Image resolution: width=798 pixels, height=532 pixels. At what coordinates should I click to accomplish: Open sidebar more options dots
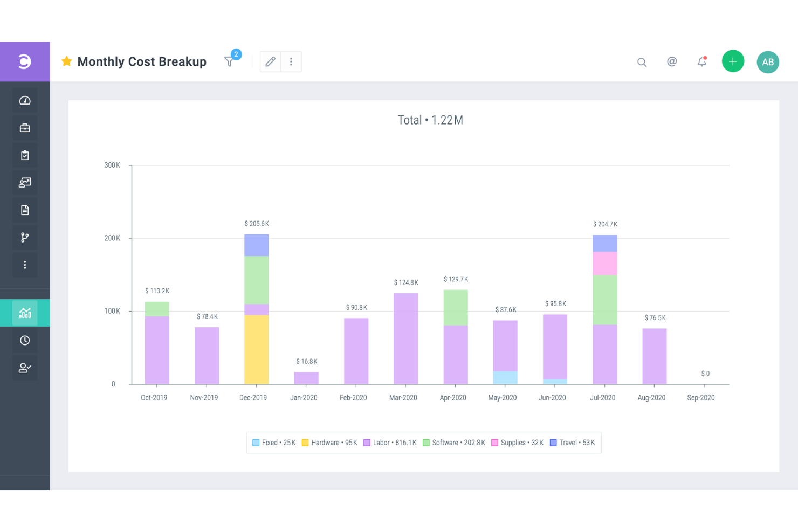click(25, 265)
